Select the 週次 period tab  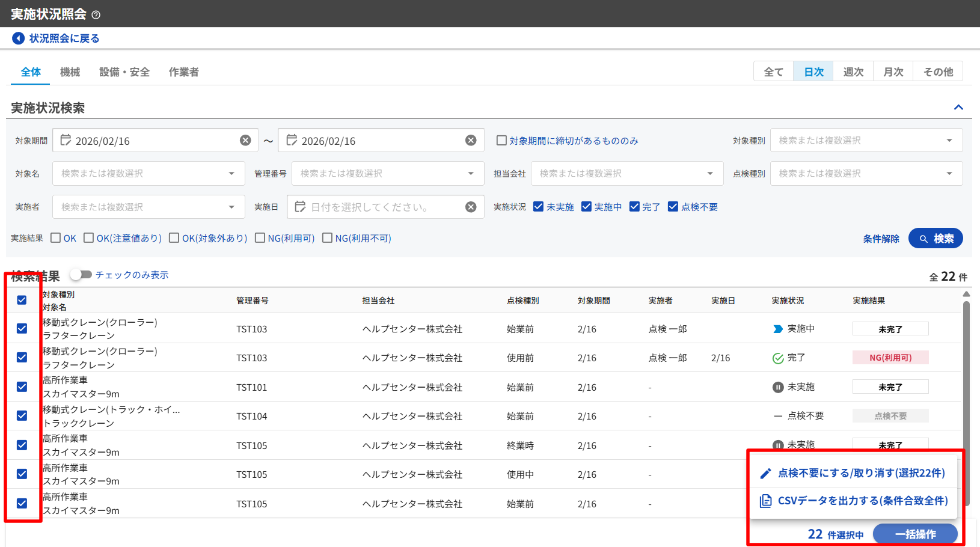point(853,72)
